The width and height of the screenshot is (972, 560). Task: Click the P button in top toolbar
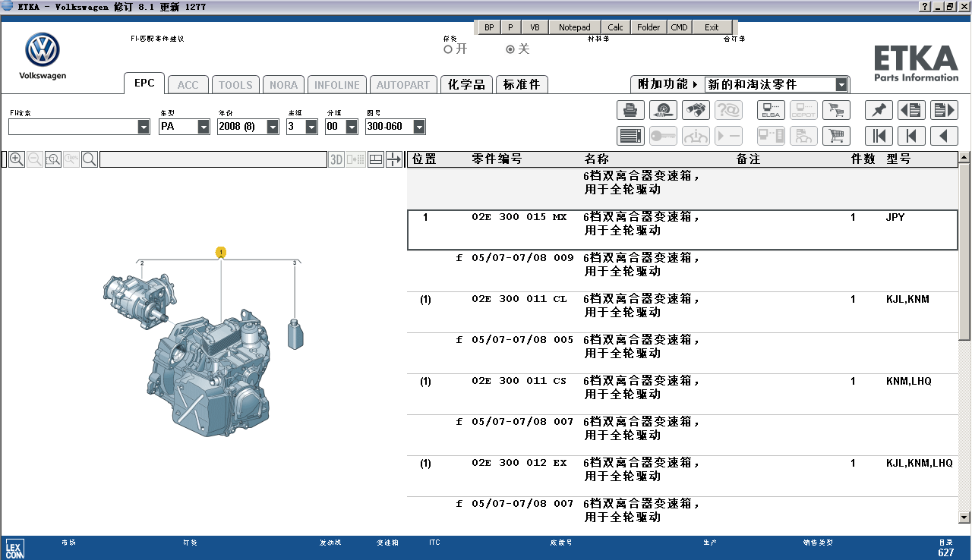[510, 27]
